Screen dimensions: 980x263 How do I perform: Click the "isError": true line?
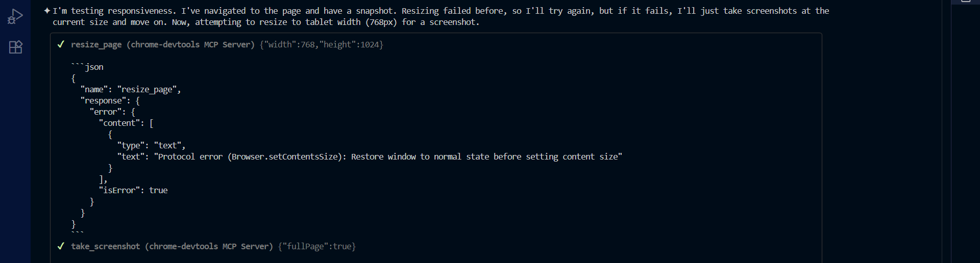point(133,191)
